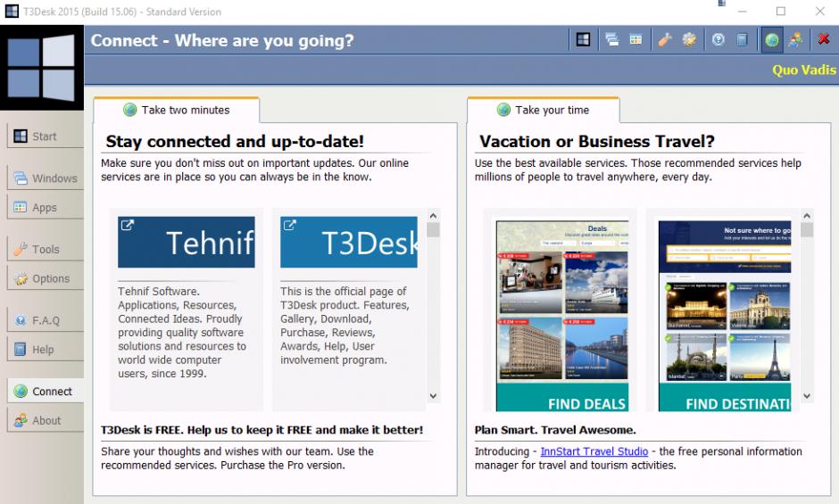Viewport: 839px width, 504px height.
Task: Select Connect in the sidebar
Action: coord(46,392)
